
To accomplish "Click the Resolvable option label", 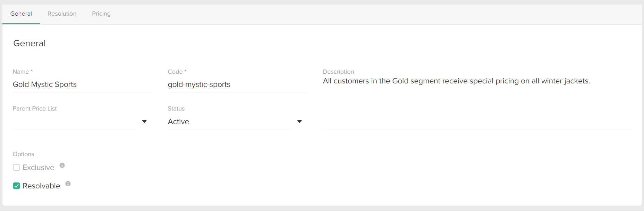I will pos(41,186).
